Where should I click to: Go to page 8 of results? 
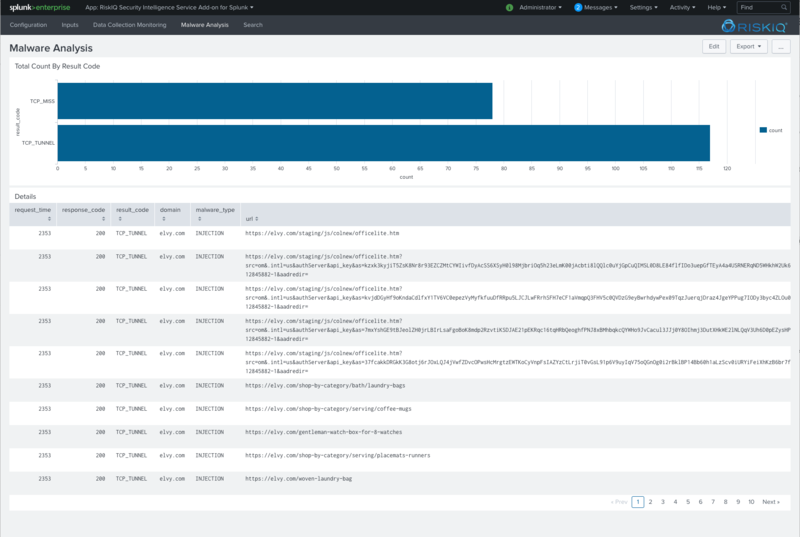[x=725, y=502]
